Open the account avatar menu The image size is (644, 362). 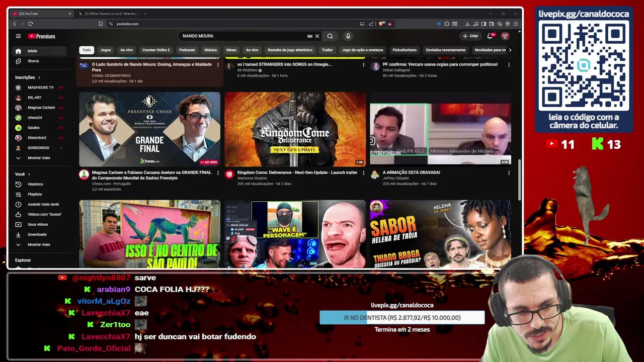point(505,36)
